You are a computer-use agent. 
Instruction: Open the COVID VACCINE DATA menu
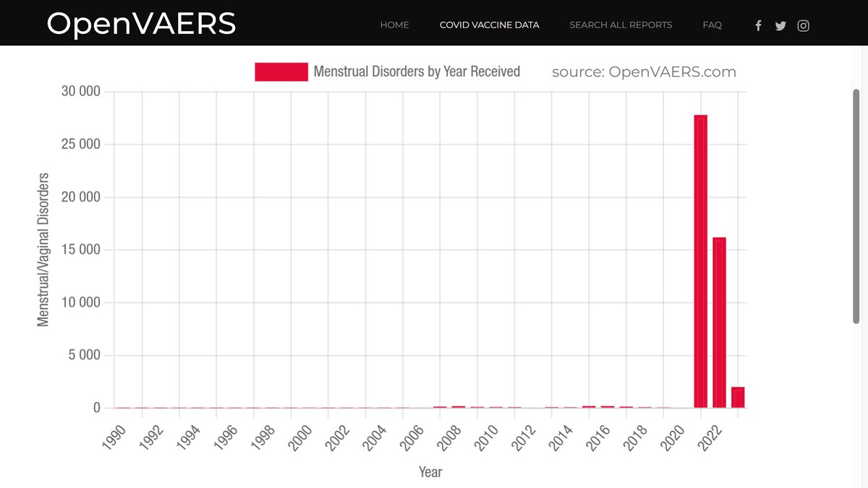[490, 25]
